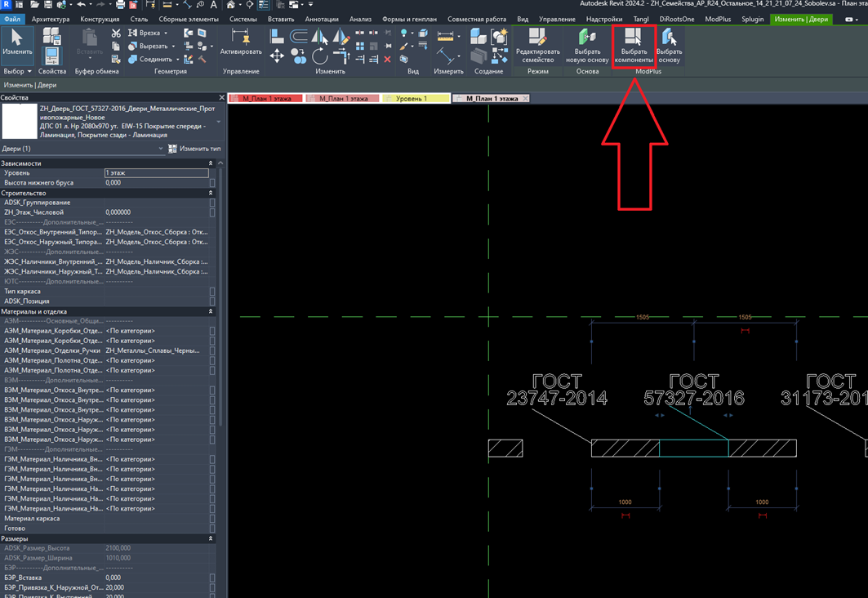Click the Изменить тип button

pos(194,149)
